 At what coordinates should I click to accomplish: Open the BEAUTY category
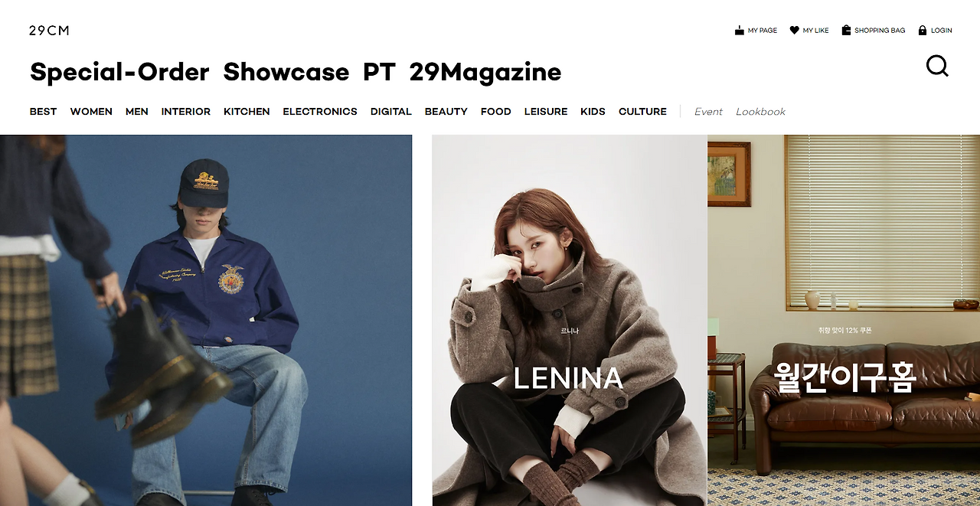click(446, 112)
